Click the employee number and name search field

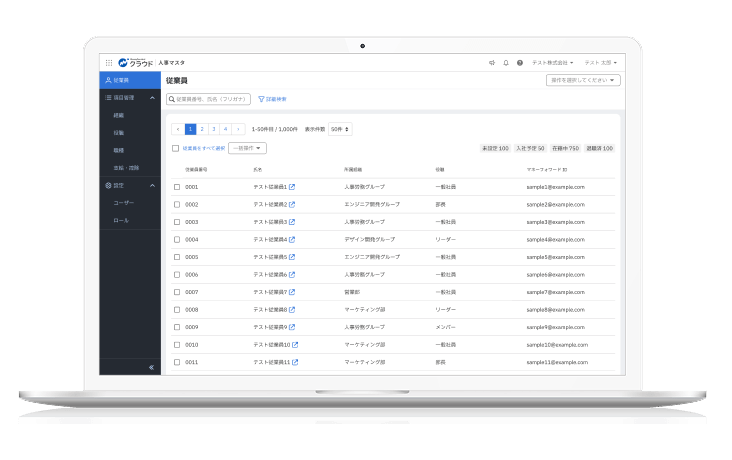208,99
